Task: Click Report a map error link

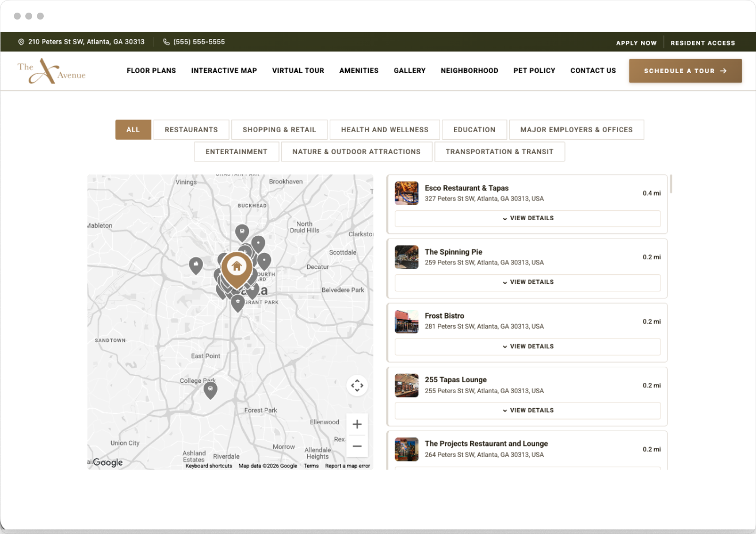Action: click(348, 466)
